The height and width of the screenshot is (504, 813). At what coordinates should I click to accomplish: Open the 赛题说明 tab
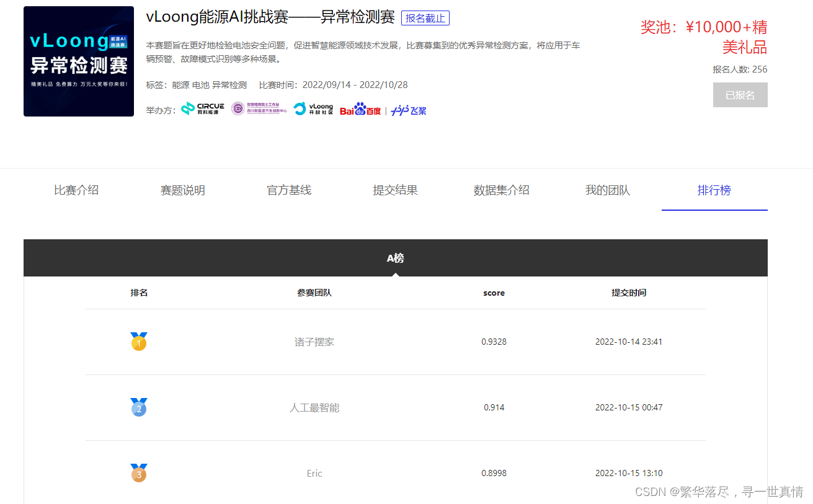[182, 190]
